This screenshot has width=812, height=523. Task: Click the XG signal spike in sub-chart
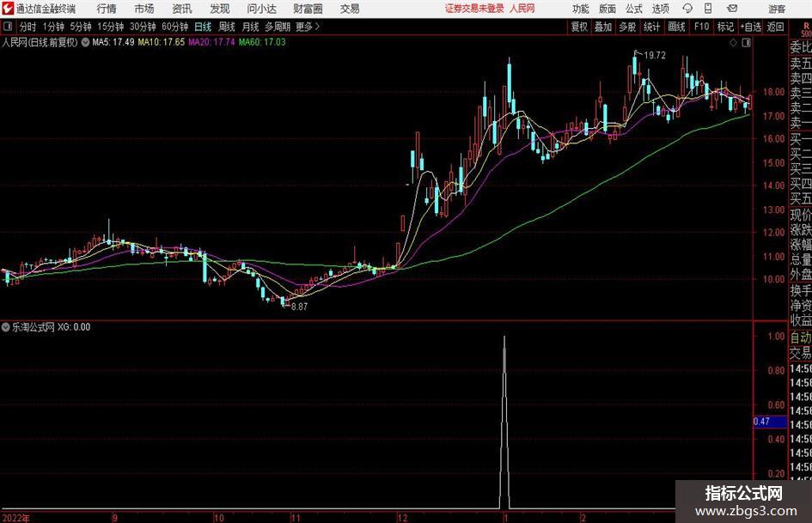tap(504, 422)
